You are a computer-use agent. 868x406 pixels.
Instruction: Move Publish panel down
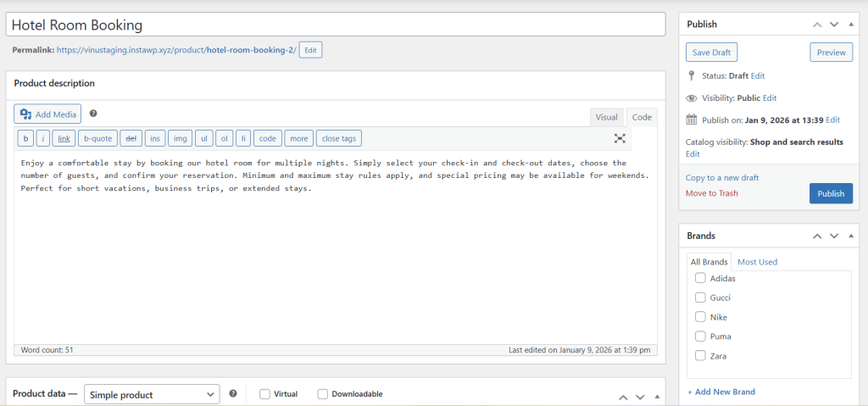[x=834, y=25]
